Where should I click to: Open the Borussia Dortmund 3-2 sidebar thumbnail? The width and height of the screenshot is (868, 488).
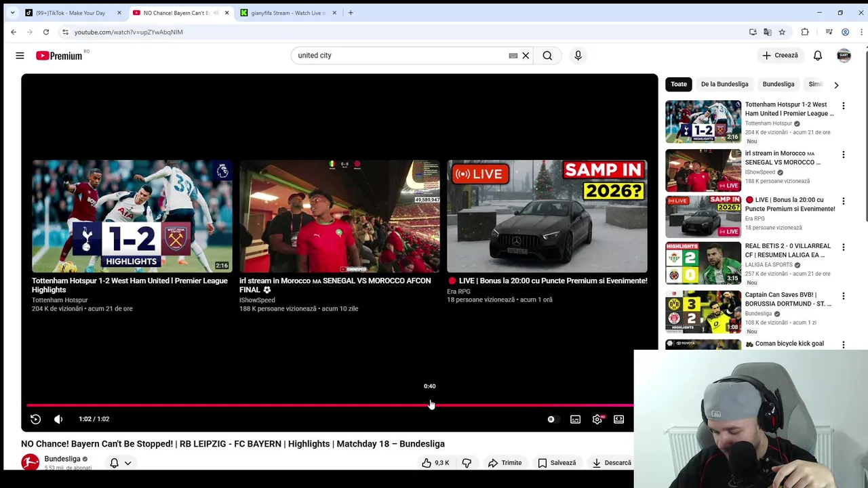click(x=703, y=312)
